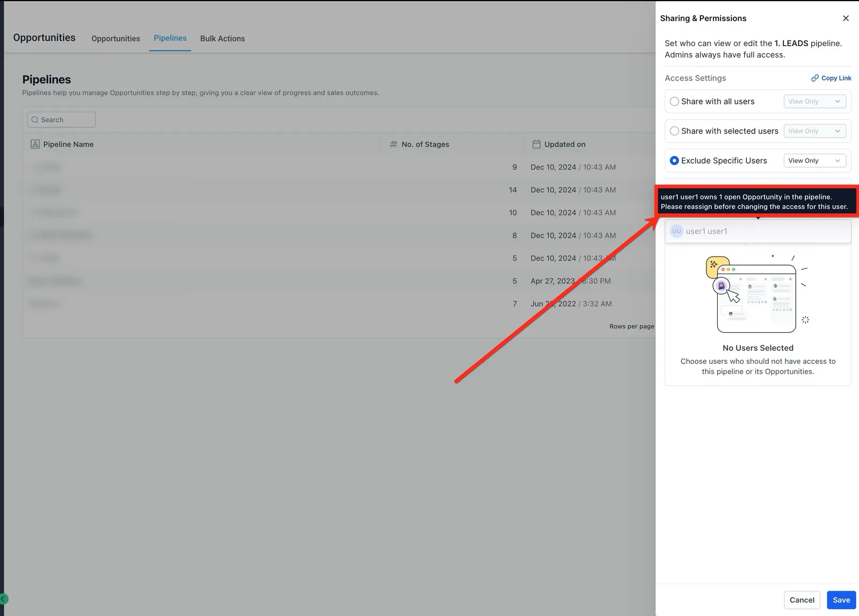Image resolution: width=859 pixels, height=616 pixels.
Task: Click the UU avatar for user1 user1
Action: pyautogui.click(x=676, y=231)
